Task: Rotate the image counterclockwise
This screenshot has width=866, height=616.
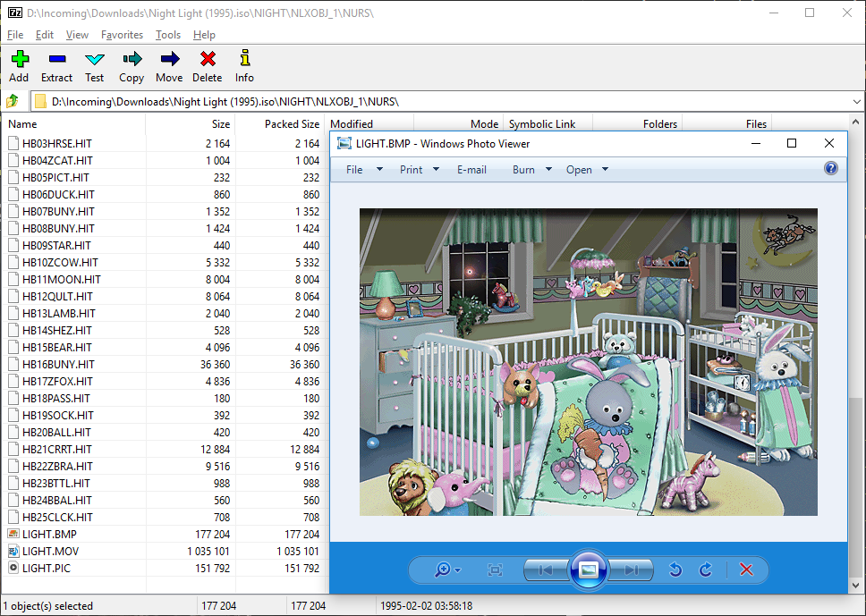Action: click(x=675, y=570)
